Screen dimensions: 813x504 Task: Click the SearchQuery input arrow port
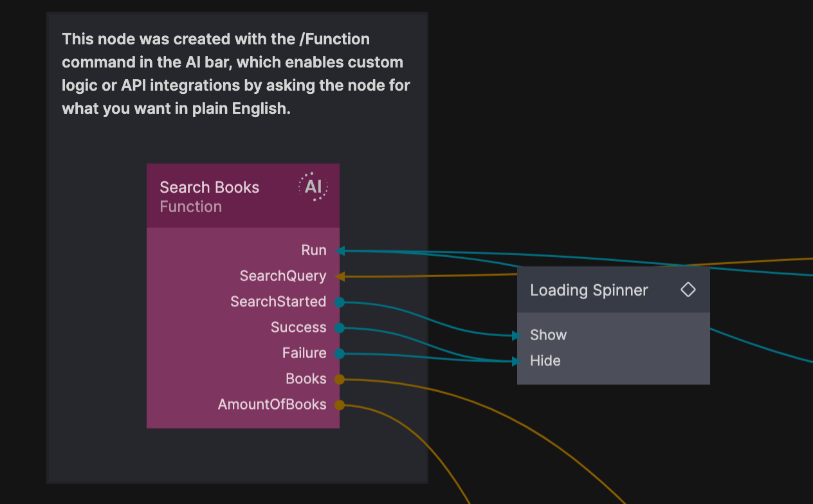[x=340, y=276]
